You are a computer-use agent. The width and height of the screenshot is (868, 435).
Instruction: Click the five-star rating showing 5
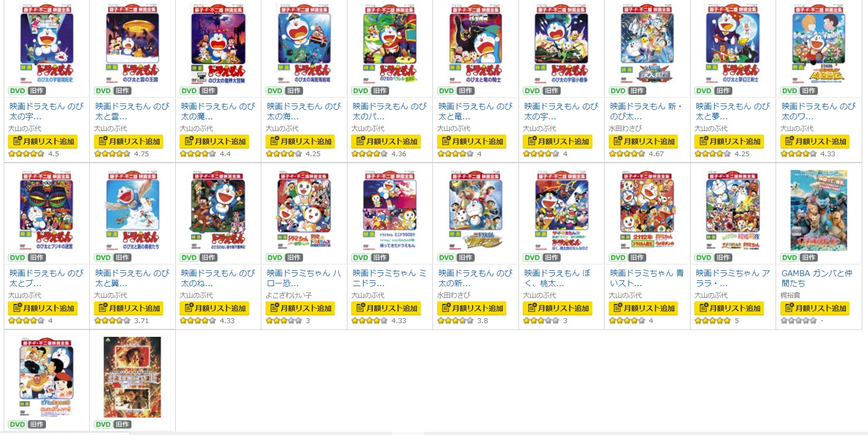pyautogui.click(x=713, y=320)
